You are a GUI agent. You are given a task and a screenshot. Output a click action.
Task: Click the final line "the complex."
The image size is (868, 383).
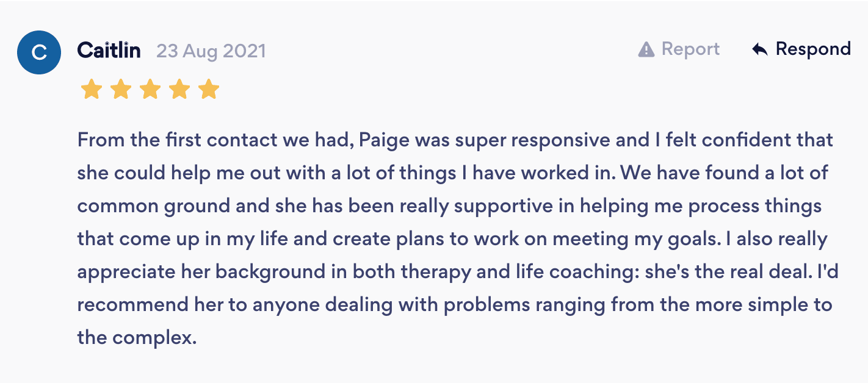point(137,337)
